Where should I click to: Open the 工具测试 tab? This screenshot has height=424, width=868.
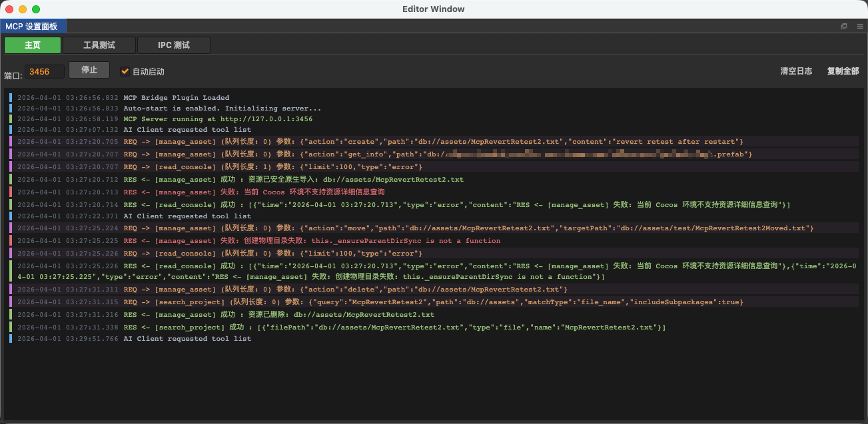pos(99,45)
